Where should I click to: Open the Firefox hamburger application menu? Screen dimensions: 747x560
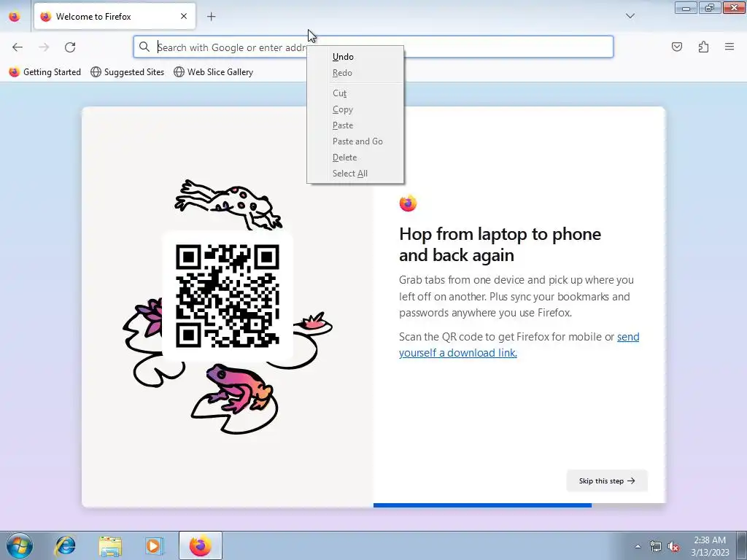729,47
